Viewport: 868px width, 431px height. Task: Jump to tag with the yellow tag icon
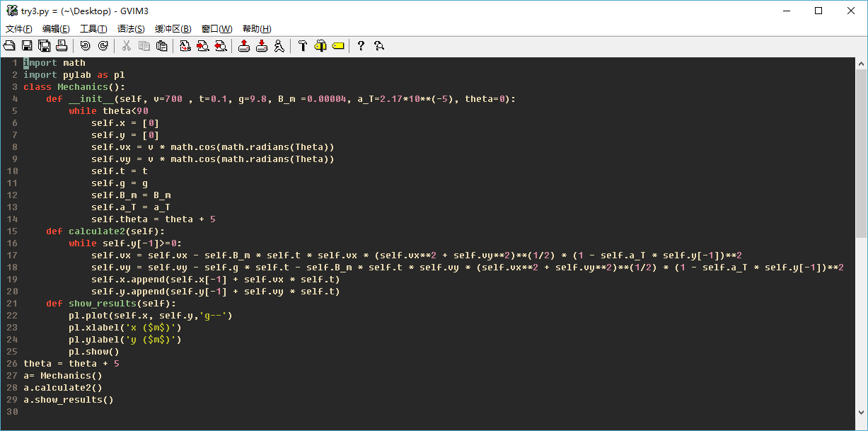pos(337,46)
